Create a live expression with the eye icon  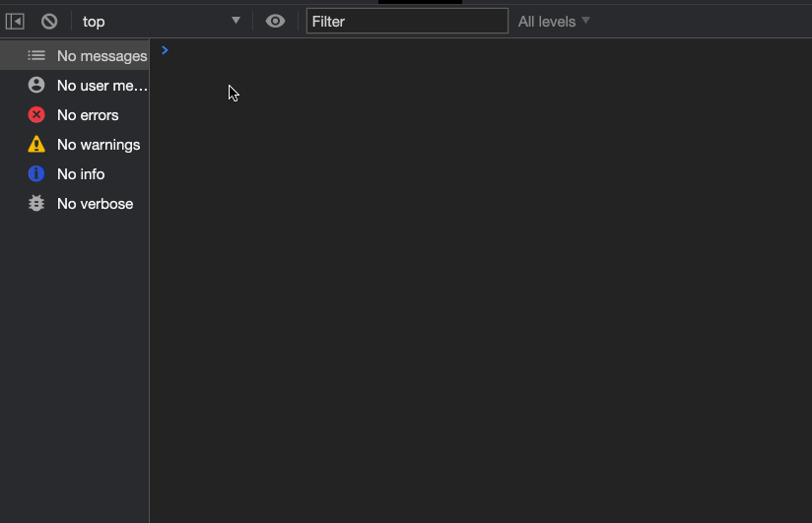click(x=275, y=22)
